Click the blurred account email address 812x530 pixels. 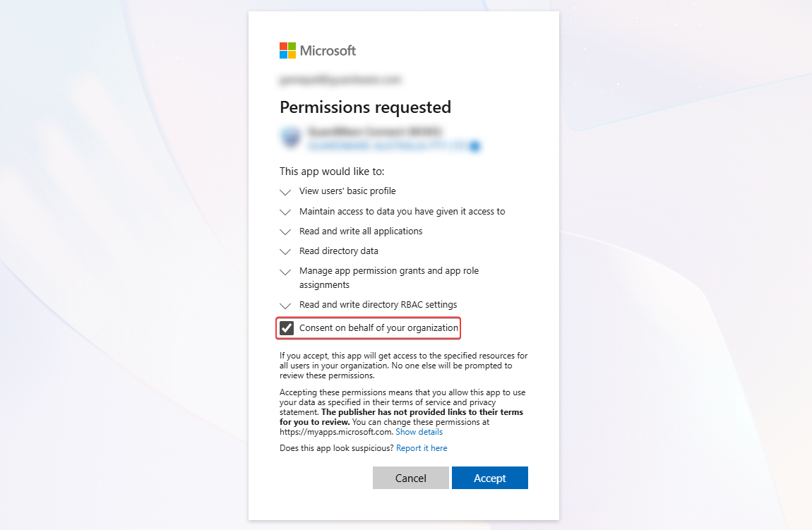(340, 80)
